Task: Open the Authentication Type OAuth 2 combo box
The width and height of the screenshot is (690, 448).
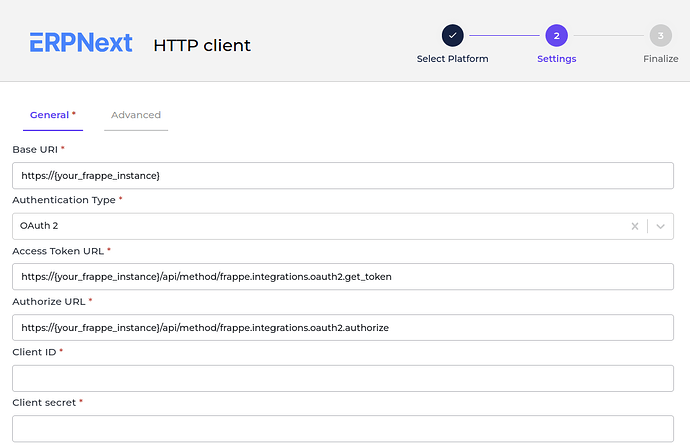Action: pos(343,226)
